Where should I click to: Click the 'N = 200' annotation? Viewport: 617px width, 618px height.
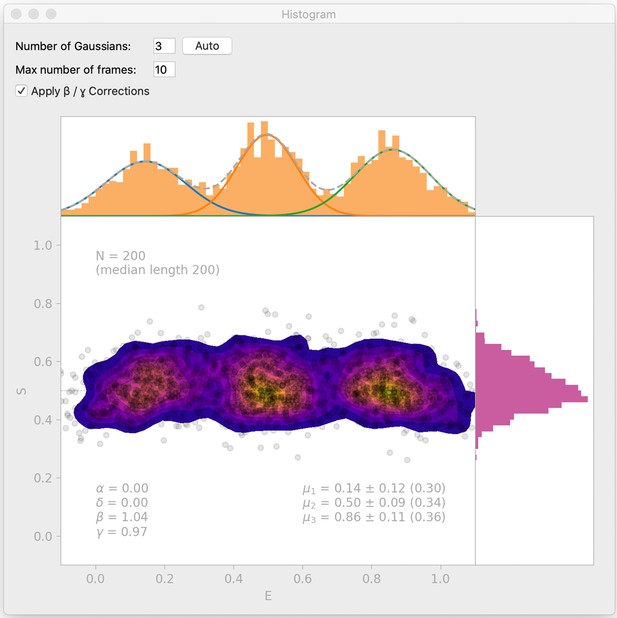pos(121,256)
